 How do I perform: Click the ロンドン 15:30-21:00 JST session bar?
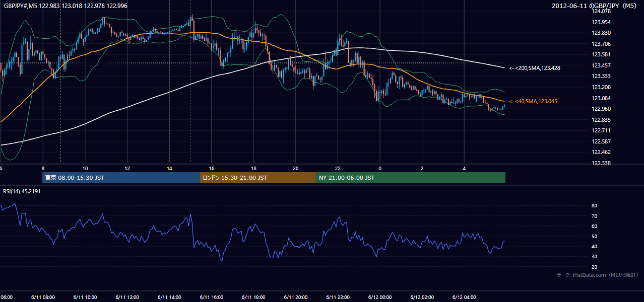pos(258,178)
